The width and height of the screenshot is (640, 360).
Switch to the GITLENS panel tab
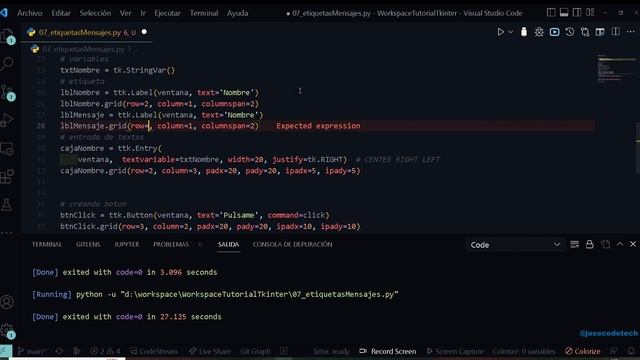coord(88,244)
